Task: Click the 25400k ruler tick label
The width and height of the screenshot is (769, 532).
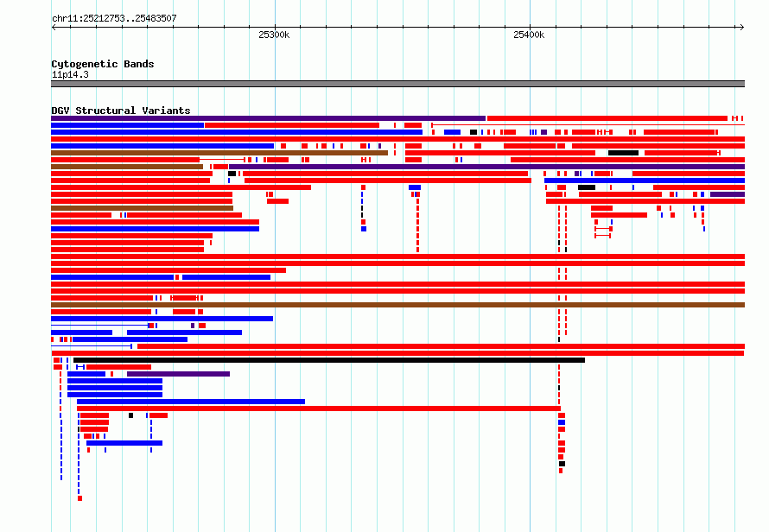Action: tap(529, 35)
